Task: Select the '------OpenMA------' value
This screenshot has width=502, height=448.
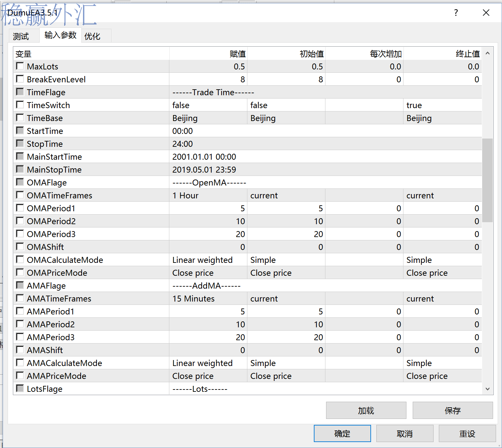Action: pyautogui.click(x=325, y=182)
